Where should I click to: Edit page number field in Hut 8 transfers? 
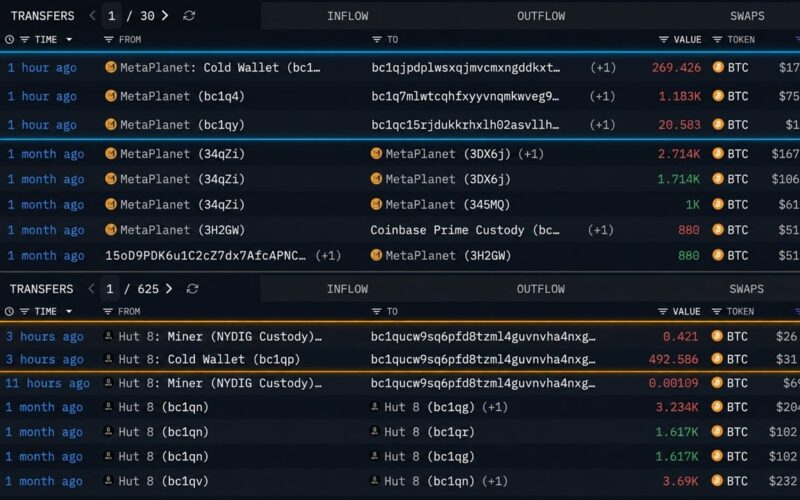pos(110,289)
